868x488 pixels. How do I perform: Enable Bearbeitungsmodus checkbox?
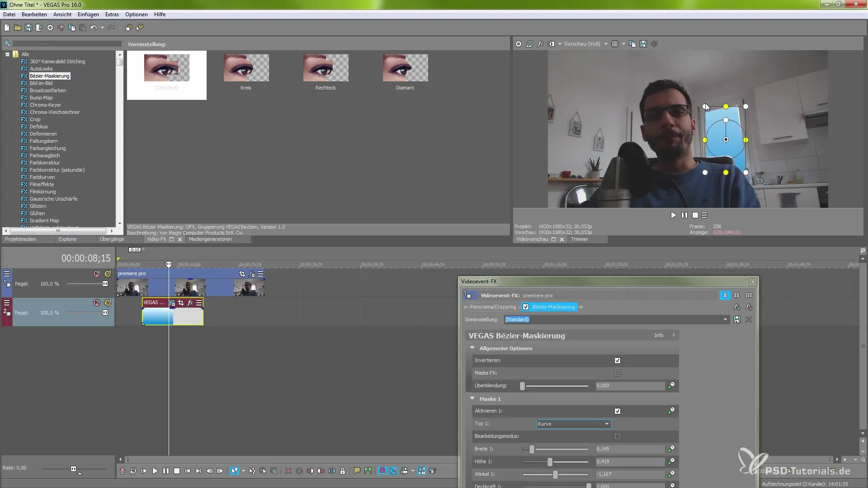click(618, 436)
